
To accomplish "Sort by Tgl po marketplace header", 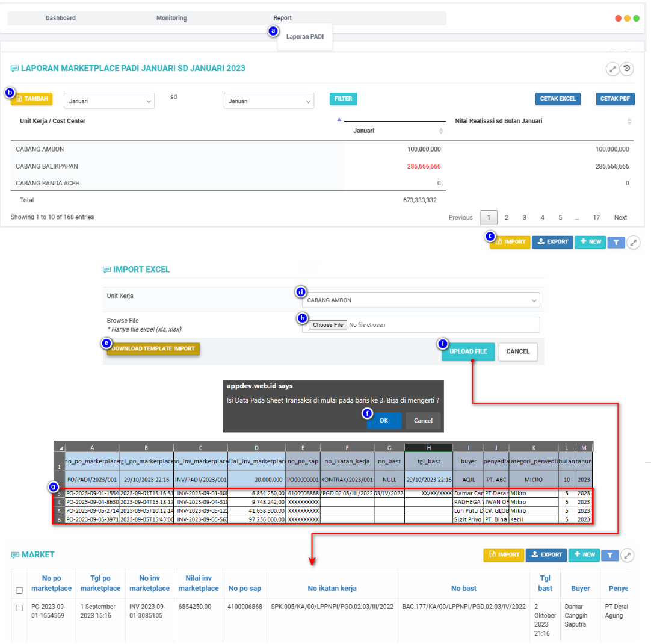I will (x=100, y=583).
